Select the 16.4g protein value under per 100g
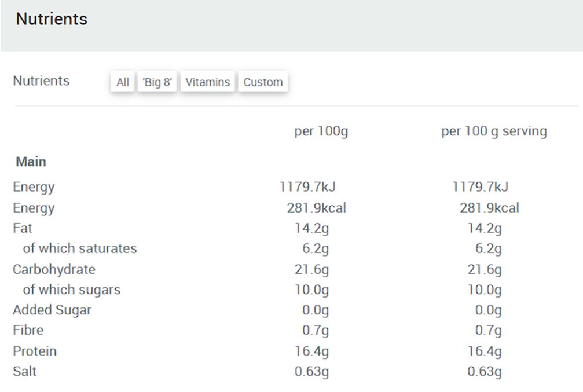 pyautogui.click(x=311, y=351)
